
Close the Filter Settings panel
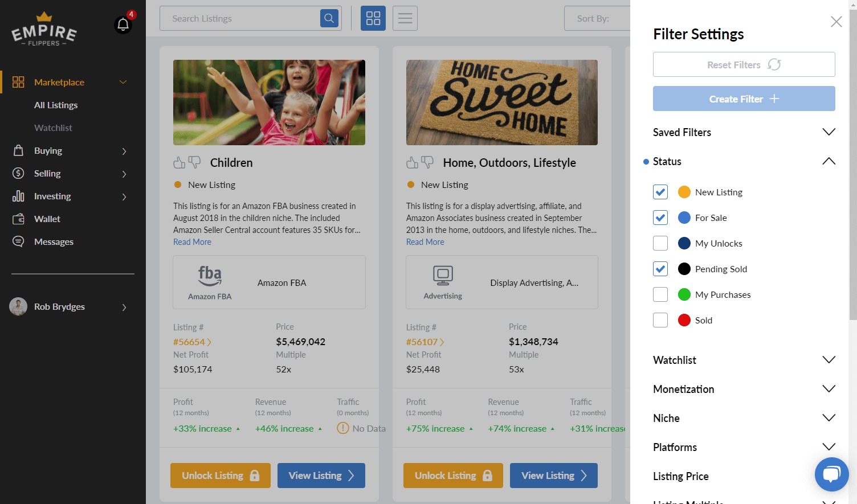click(x=836, y=22)
